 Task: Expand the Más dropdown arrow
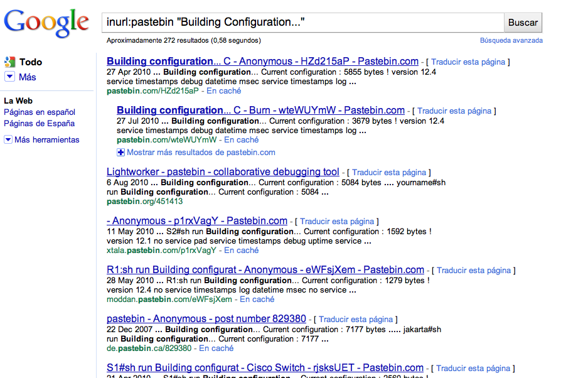tap(9, 77)
